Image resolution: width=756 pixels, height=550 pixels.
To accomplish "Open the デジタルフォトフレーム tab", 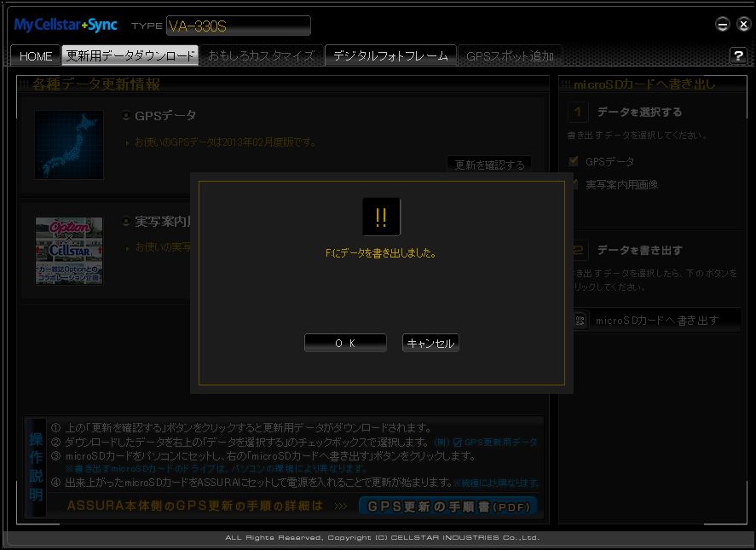I will click(390, 56).
